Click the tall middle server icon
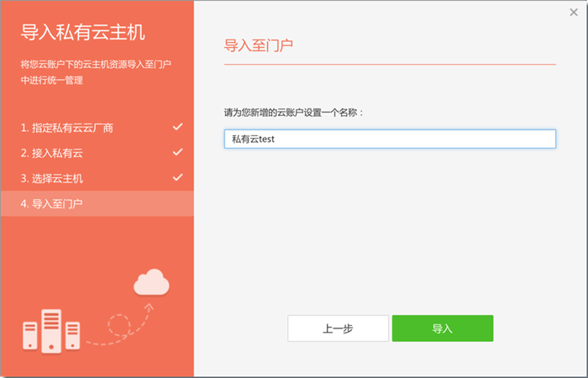The image size is (588, 378). click(x=52, y=330)
